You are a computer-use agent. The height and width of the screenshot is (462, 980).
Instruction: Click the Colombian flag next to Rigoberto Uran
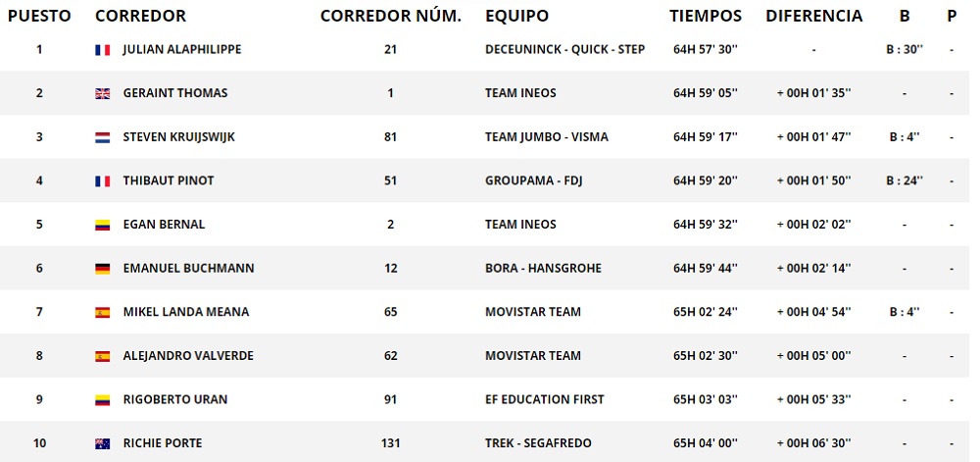coord(102,400)
